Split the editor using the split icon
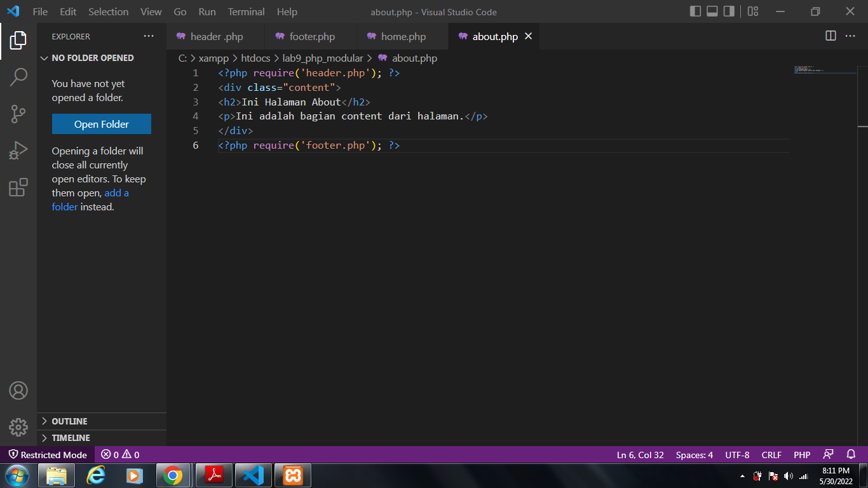The height and width of the screenshot is (488, 868). [x=831, y=36]
